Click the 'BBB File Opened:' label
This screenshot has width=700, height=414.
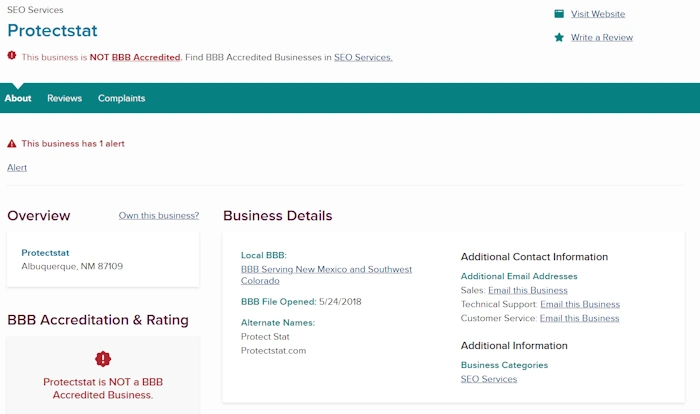(x=279, y=301)
